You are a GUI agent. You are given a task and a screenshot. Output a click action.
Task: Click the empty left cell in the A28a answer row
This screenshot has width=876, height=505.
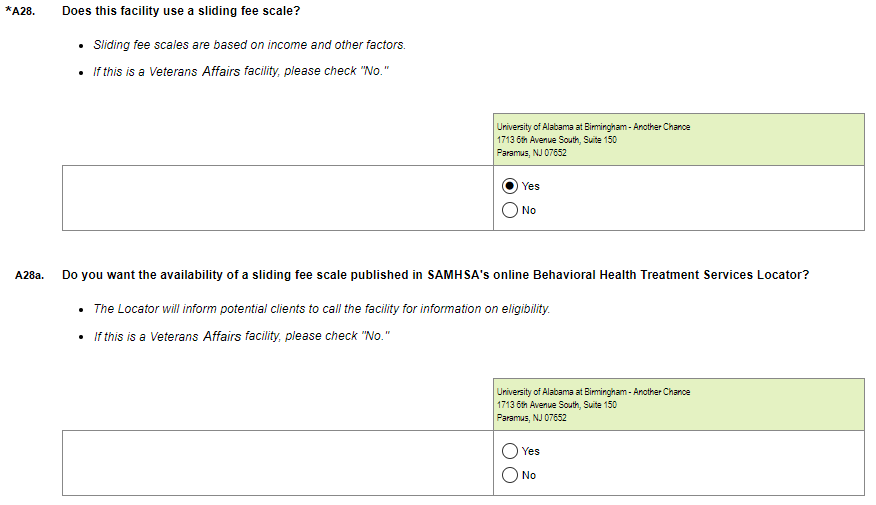pos(277,463)
